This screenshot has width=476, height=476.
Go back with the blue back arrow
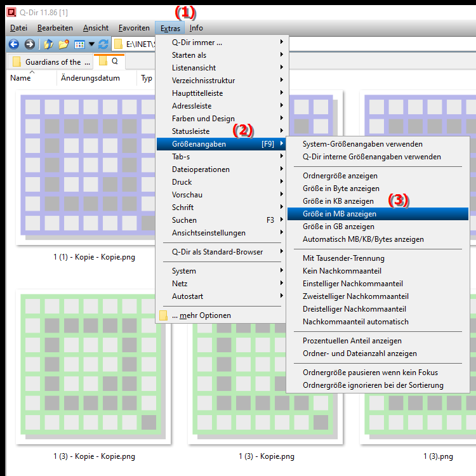[x=14, y=44]
